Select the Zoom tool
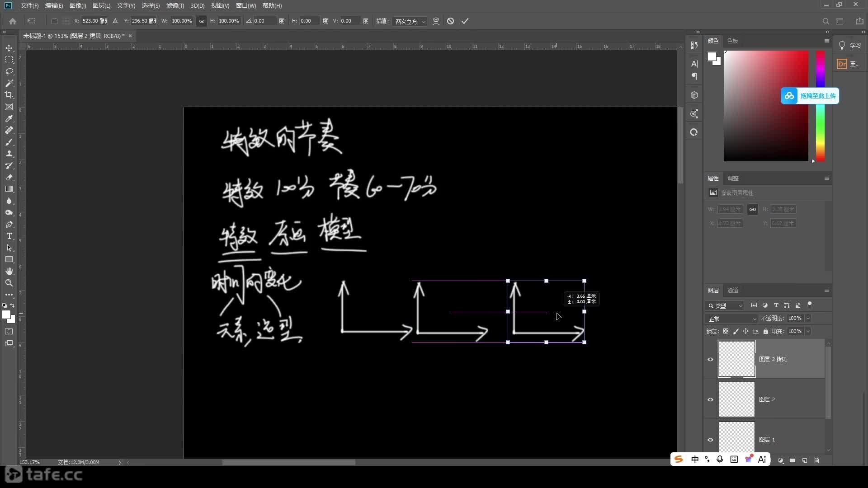868x488 pixels. (x=9, y=283)
